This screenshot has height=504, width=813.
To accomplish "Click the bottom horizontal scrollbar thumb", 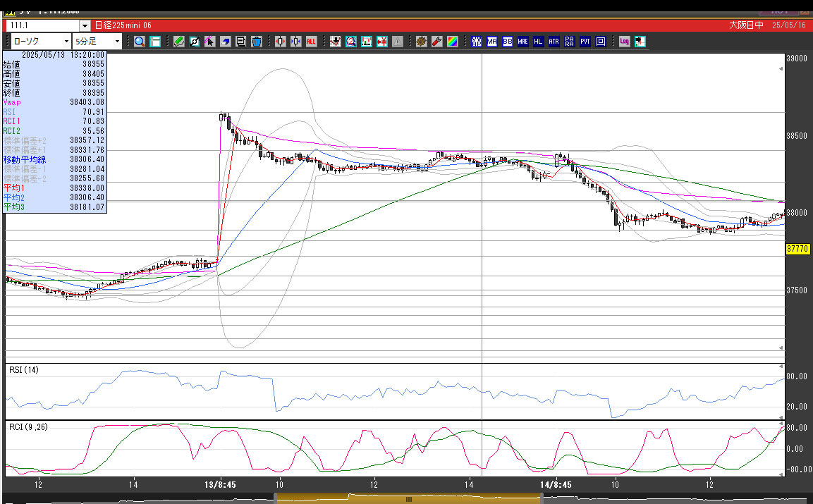I will 408,499.
